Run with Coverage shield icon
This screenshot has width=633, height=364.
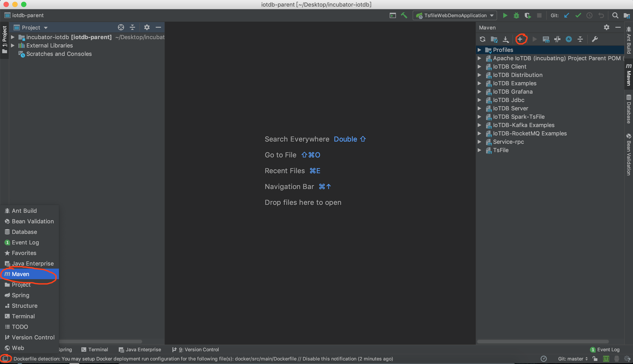point(528,16)
